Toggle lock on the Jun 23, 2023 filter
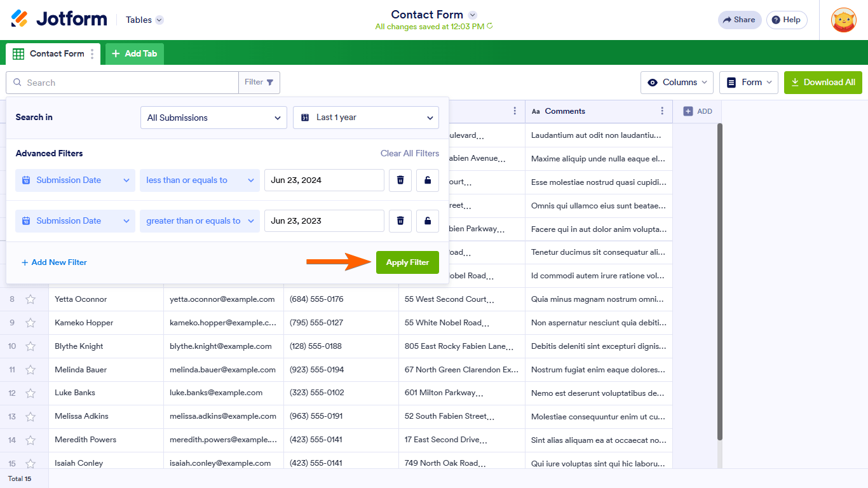Image resolution: width=868 pixels, height=488 pixels. click(x=428, y=221)
